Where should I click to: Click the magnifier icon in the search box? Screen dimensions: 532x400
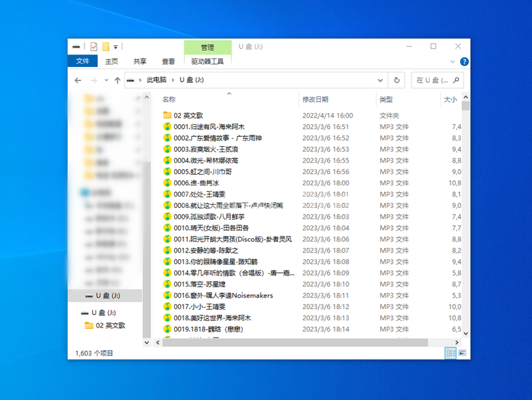tap(456, 80)
